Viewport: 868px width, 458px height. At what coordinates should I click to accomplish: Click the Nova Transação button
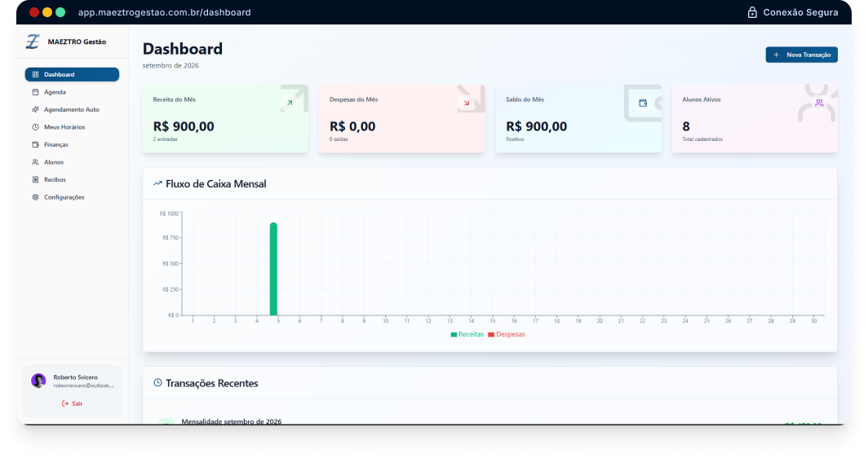click(802, 55)
